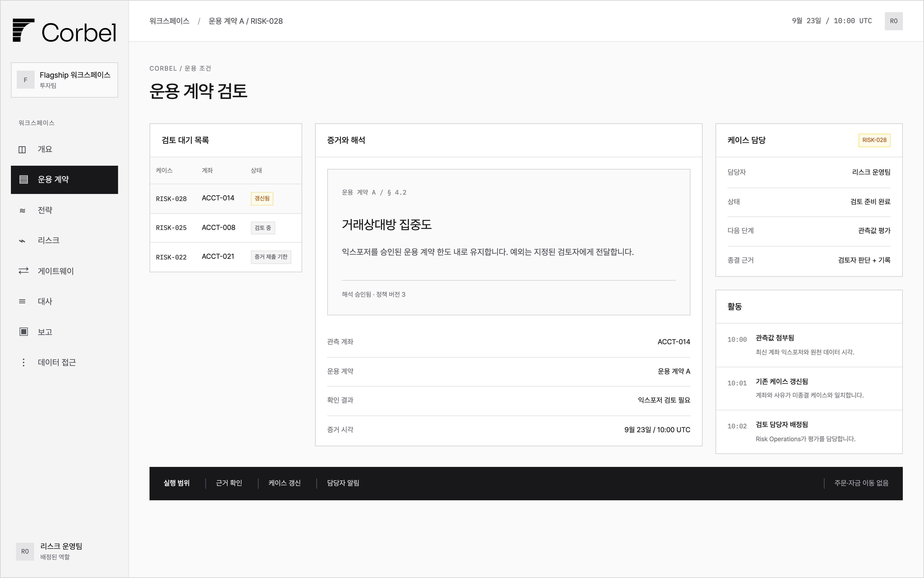
Task: Click the 게이트웨이 arrows icon
Action: 23,271
